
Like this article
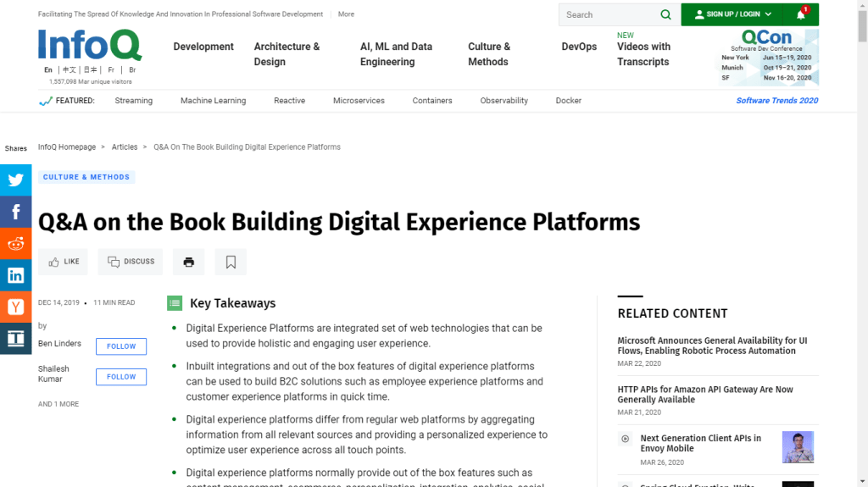coord(64,262)
